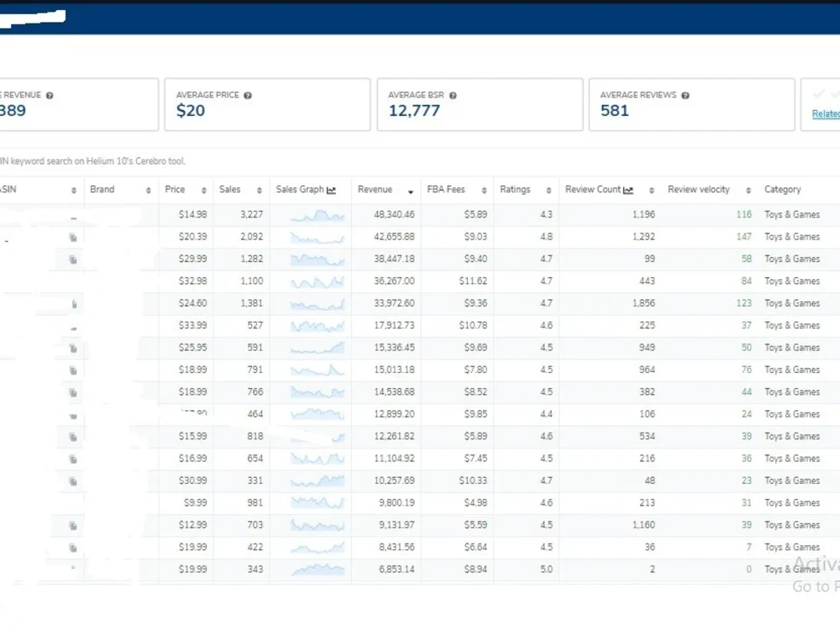Image resolution: width=840 pixels, height=630 pixels.
Task: Select the Average Price value $20
Action: coord(191,111)
